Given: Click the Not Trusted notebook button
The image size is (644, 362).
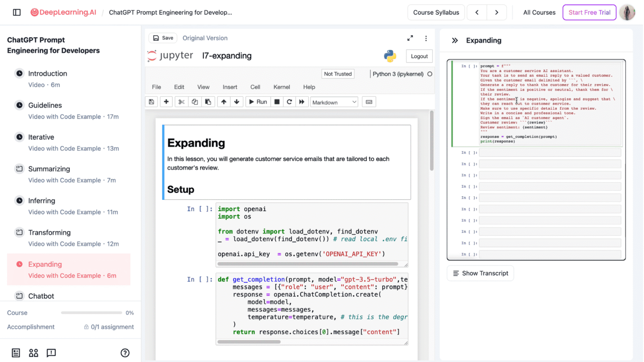Looking at the screenshot, I should 338,74.
